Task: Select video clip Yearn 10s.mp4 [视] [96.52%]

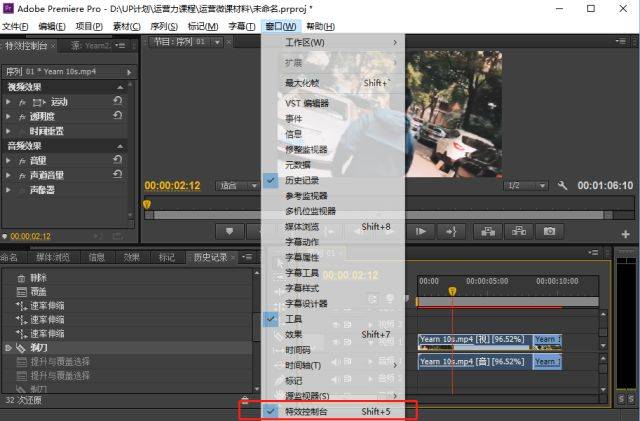Action: pos(476,342)
